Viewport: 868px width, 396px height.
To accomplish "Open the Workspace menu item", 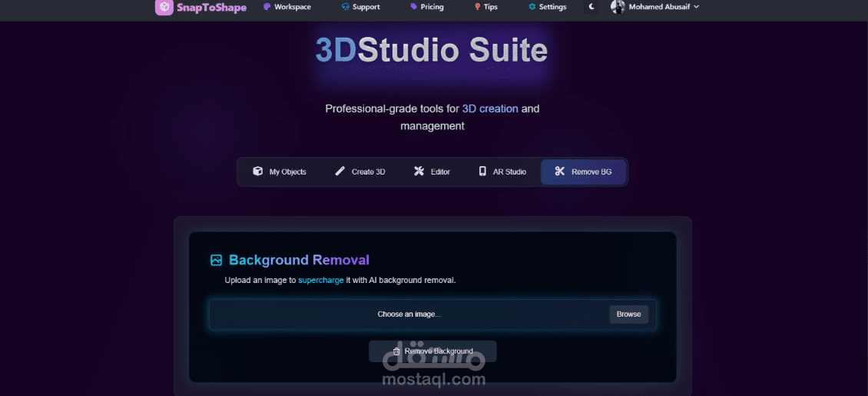I will 293,7.
